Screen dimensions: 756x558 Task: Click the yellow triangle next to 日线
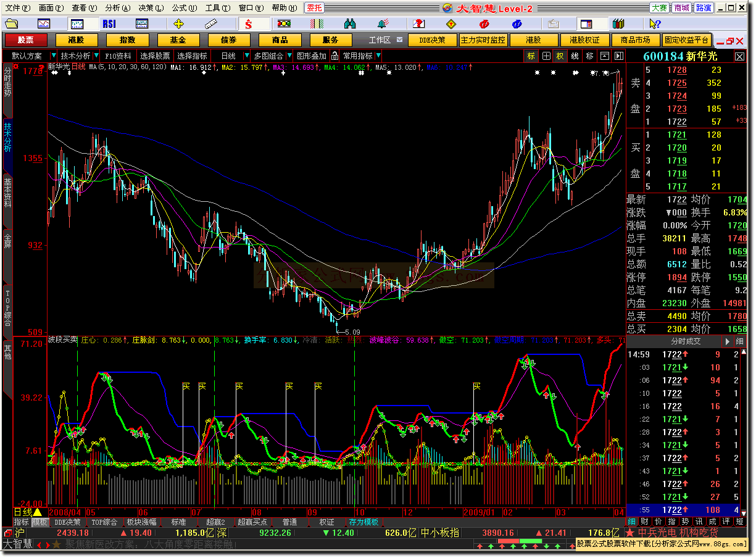37,512
